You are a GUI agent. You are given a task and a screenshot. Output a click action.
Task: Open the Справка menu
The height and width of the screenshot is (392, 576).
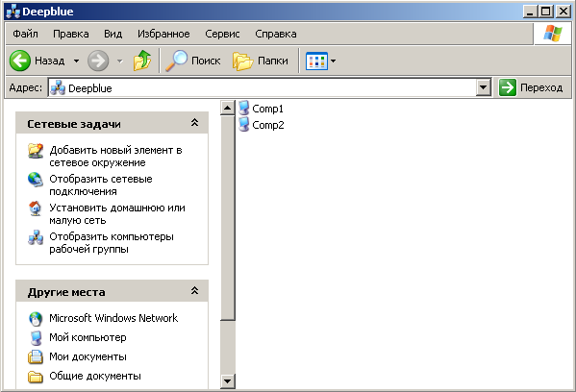(276, 34)
